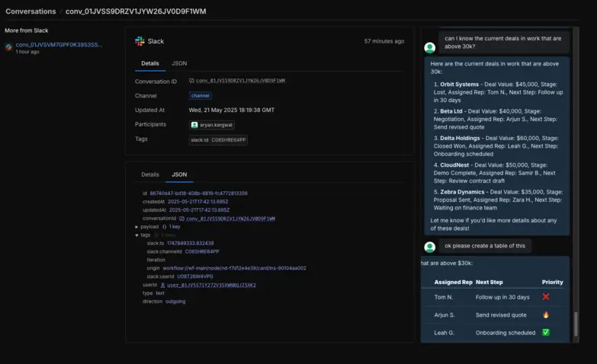The image size is (597, 364).
Task: Click the slack:id C08SHRE64PP tag chip
Action: 218,140
